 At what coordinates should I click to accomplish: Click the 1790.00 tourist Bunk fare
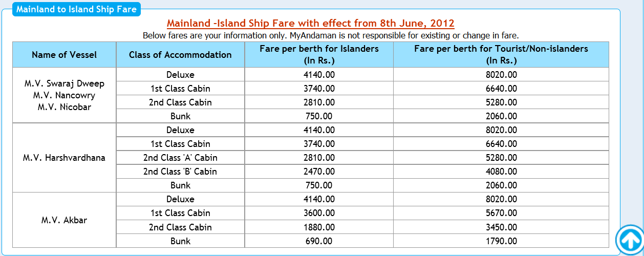coord(501,241)
